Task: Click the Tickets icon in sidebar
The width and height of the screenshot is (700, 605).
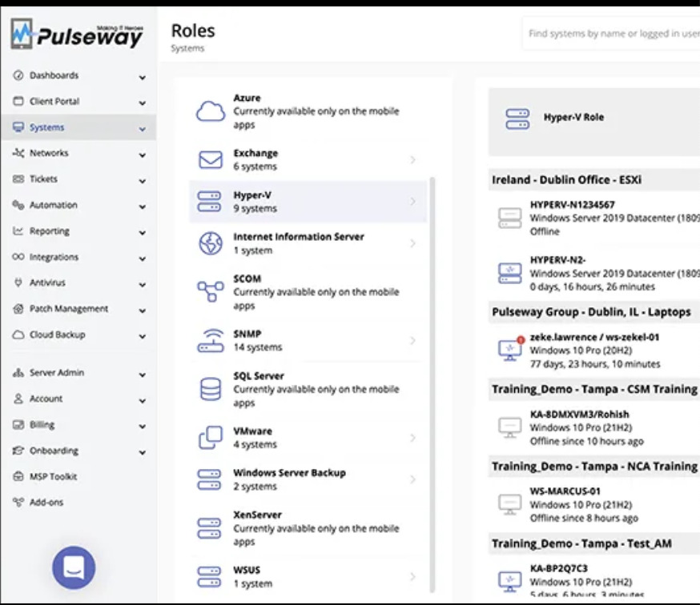Action: tap(18, 179)
